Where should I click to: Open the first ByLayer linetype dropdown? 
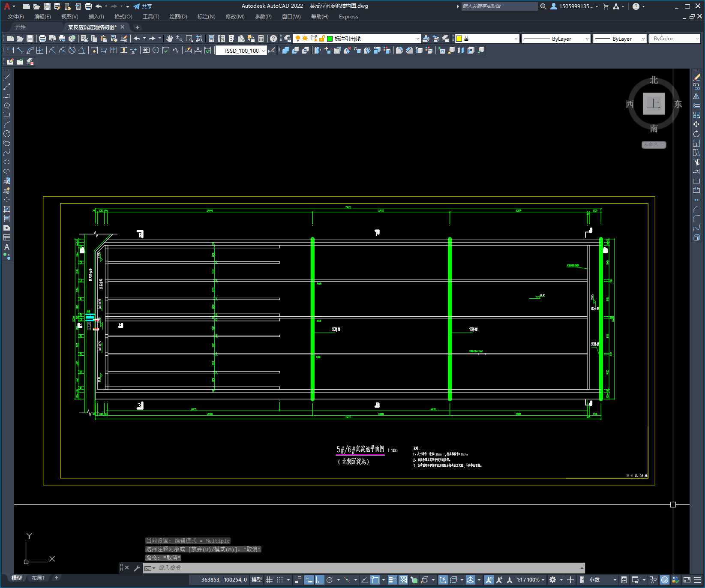pyautogui.click(x=556, y=39)
